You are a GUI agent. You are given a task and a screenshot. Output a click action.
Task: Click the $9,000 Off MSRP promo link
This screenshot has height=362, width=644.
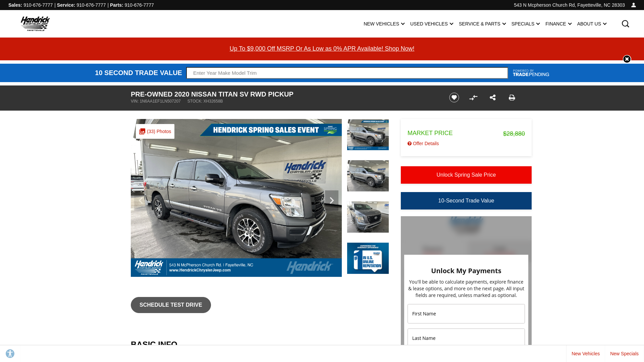(x=322, y=49)
